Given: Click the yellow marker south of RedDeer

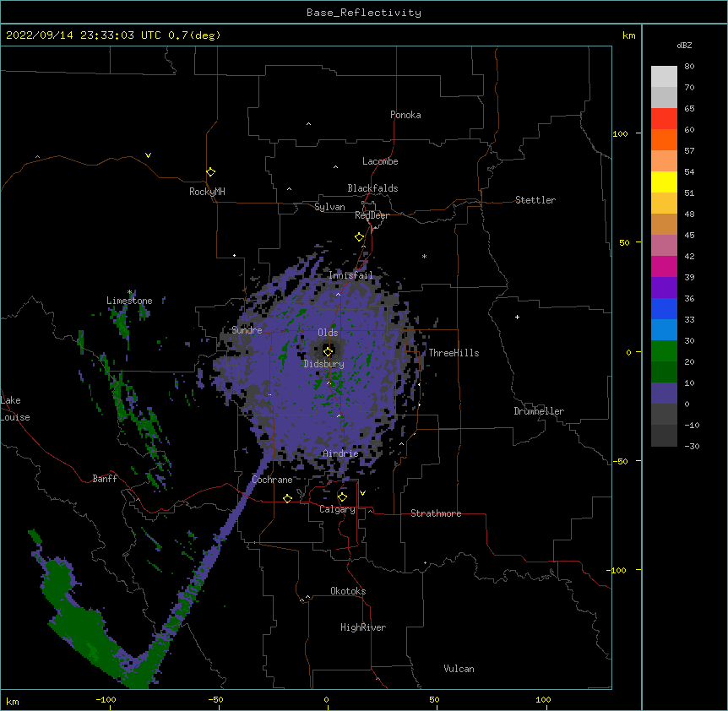Looking at the screenshot, I should [360, 237].
